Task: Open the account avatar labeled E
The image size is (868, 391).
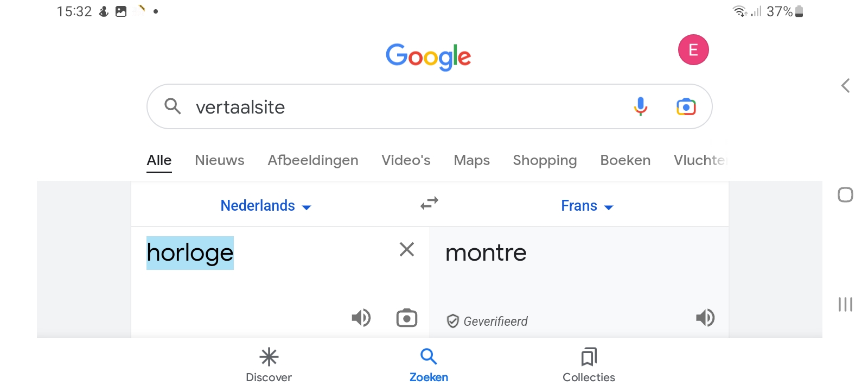Action: tap(693, 50)
